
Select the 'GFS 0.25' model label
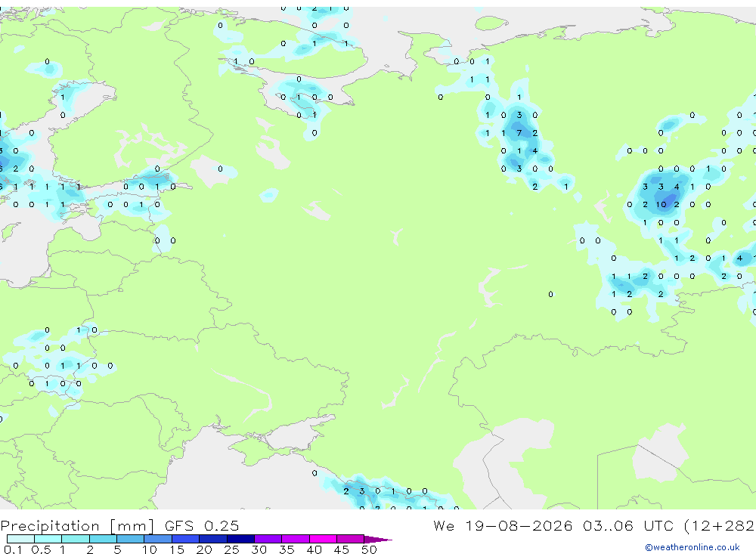point(202,525)
